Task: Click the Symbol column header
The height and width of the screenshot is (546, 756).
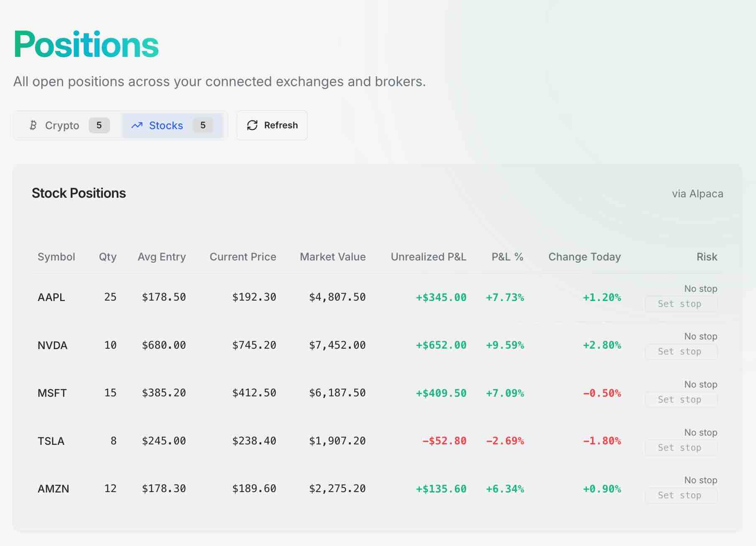Action: 56,257
